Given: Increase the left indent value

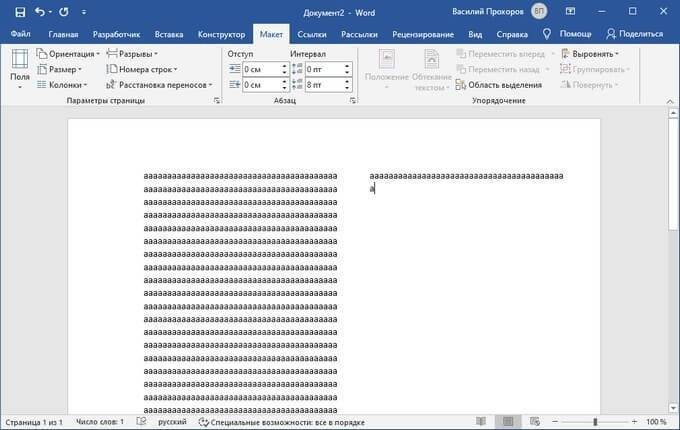Looking at the screenshot, I should click(x=284, y=66).
